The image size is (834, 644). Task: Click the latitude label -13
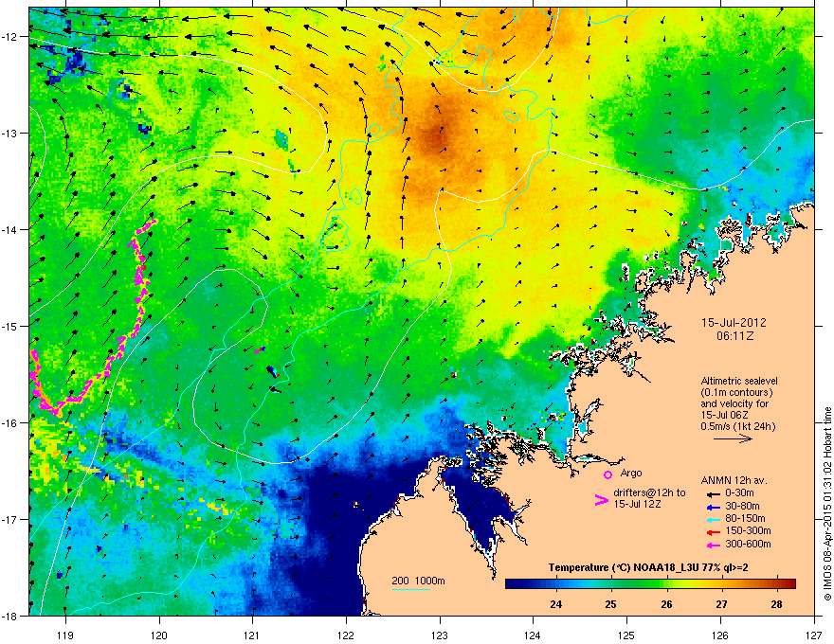point(10,134)
